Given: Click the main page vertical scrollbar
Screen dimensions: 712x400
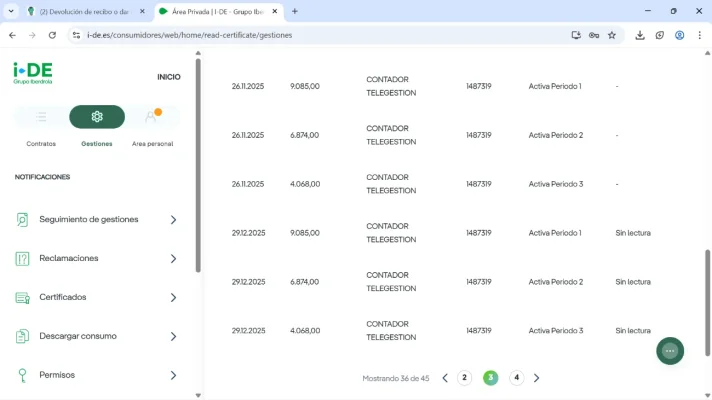Looking at the screenshot, I should tap(707, 302).
